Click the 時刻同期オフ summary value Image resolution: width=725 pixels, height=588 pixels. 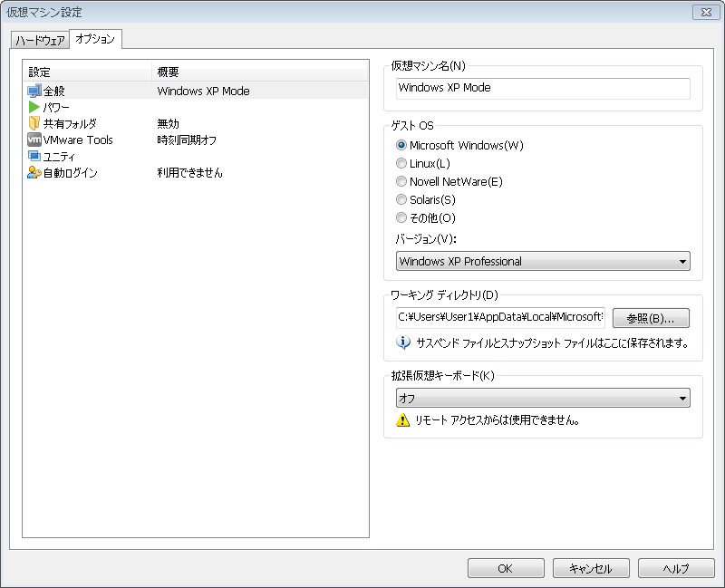click(x=187, y=140)
